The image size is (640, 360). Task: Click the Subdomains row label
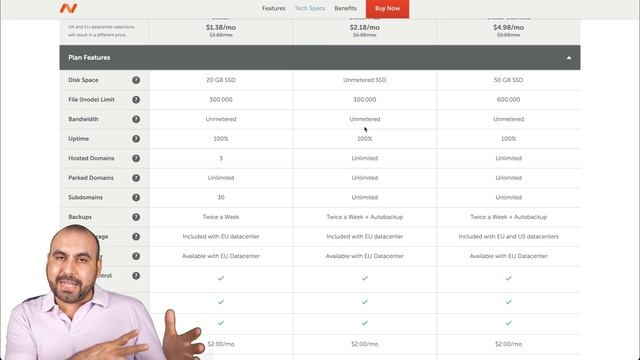pyautogui.click(x=85, y=198)
